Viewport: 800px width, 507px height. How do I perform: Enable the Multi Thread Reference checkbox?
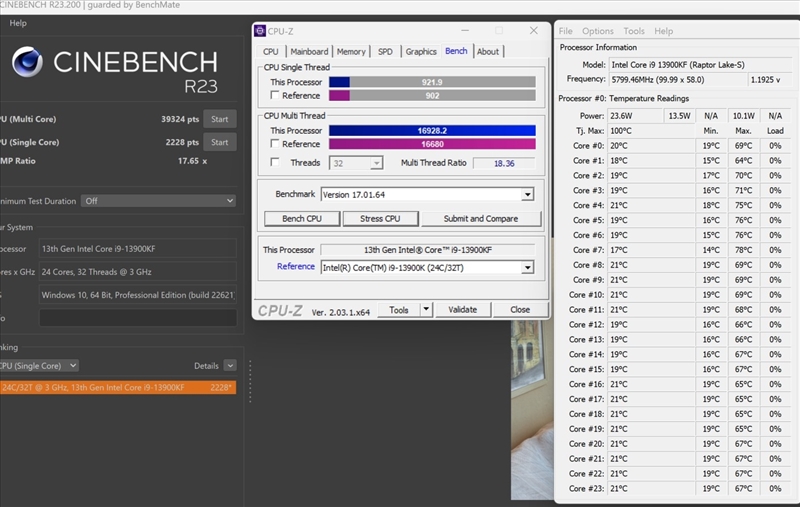(275, 143)
